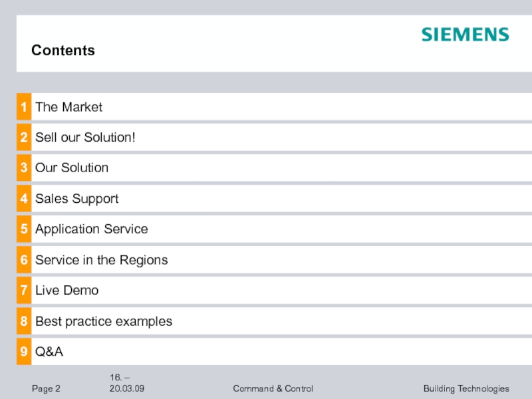Click the orange number 2 box
Viewport: 532px width, 399px height.
click(x=24, y=137)
